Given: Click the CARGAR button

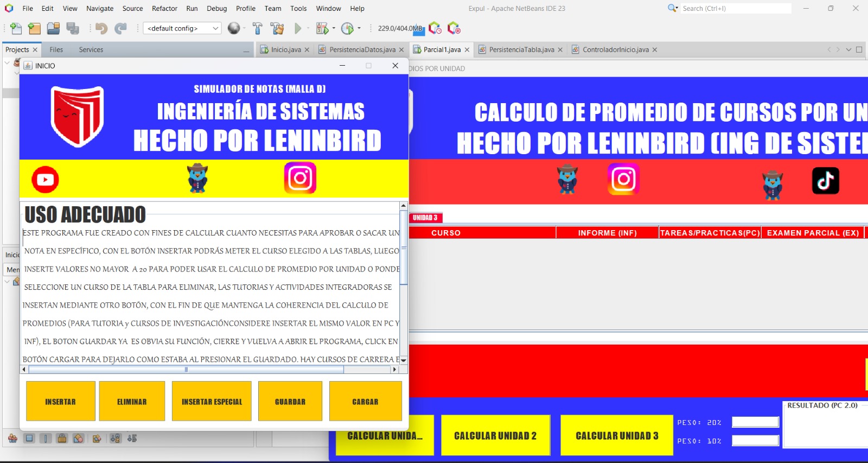Looking at the screenshot, I should 366,401.
